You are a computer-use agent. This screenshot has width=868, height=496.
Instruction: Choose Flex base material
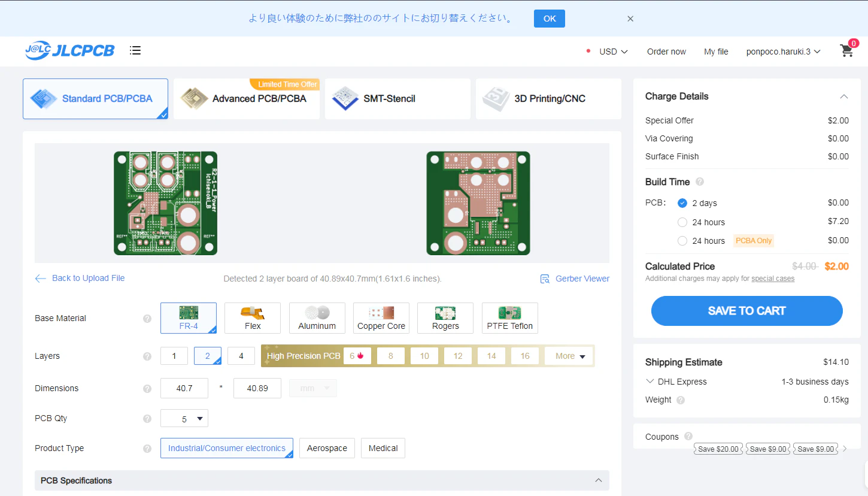click(253, 318)
